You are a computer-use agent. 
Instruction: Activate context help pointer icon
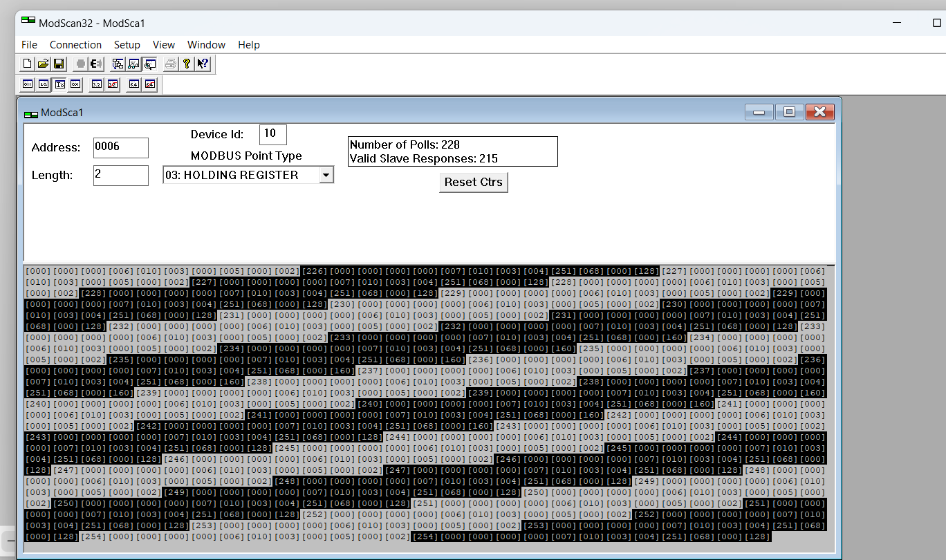203,64
